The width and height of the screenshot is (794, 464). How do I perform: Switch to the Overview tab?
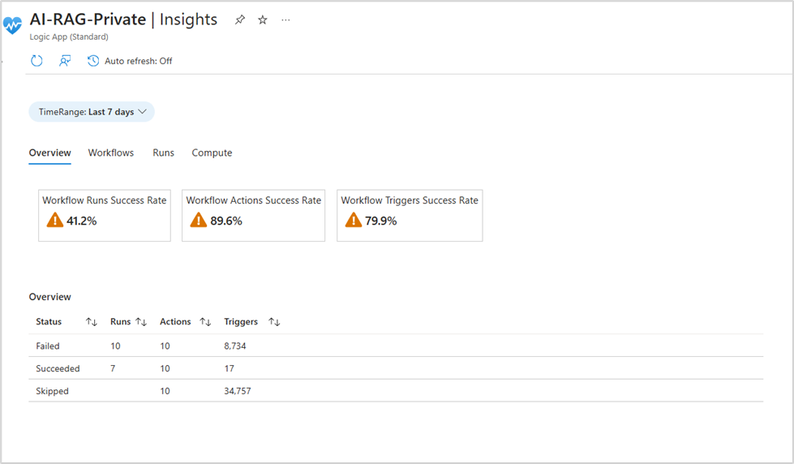[x=50, y=153]
